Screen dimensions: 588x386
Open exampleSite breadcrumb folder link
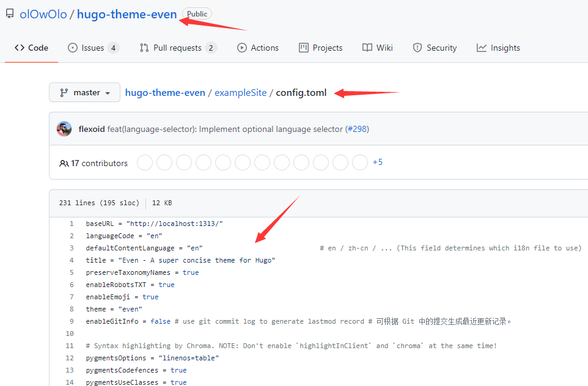click(x=240, y=93)
